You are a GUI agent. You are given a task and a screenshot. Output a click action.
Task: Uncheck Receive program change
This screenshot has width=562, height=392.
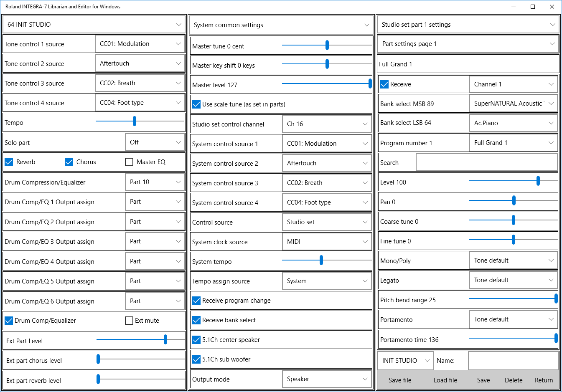(x=196, y=301)
